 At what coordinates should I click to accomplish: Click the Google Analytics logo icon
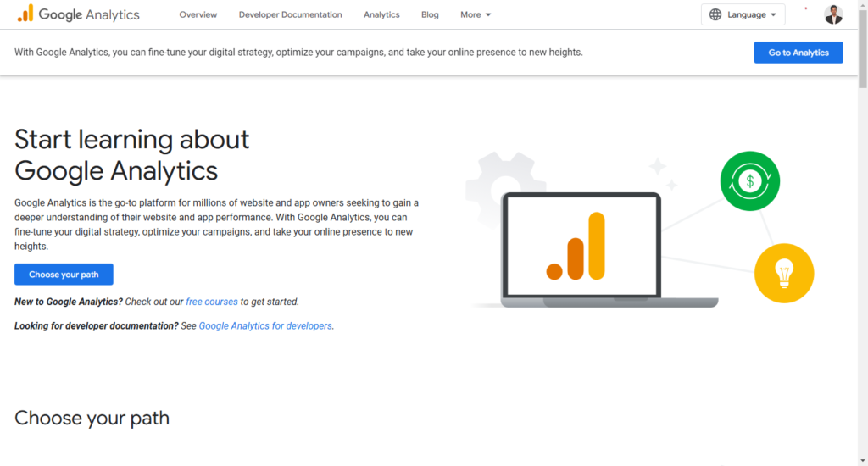25,14
